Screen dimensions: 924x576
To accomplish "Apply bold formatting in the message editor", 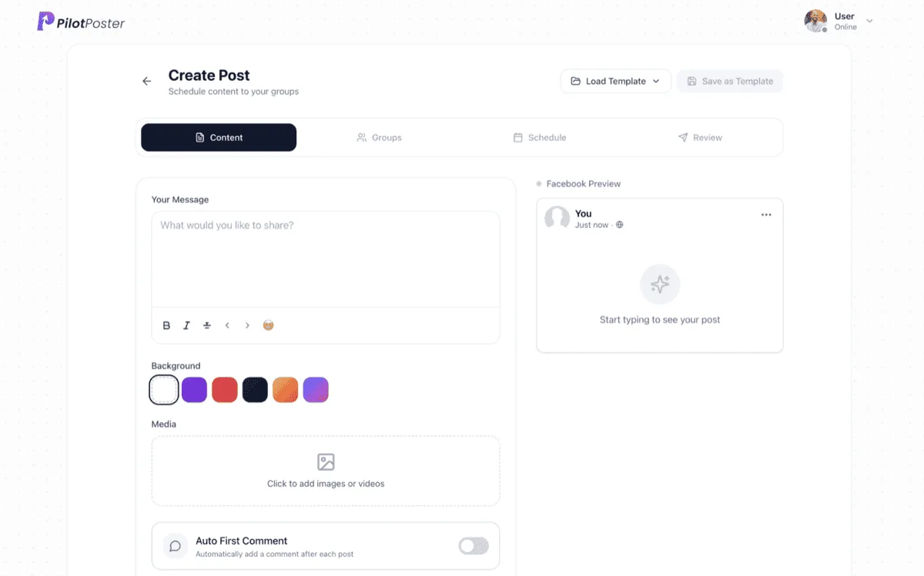I will click(x=166, y=326).
